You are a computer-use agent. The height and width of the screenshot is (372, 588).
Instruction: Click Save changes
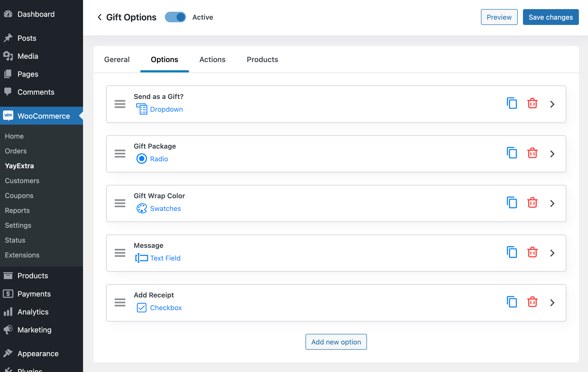click(551, 17)
